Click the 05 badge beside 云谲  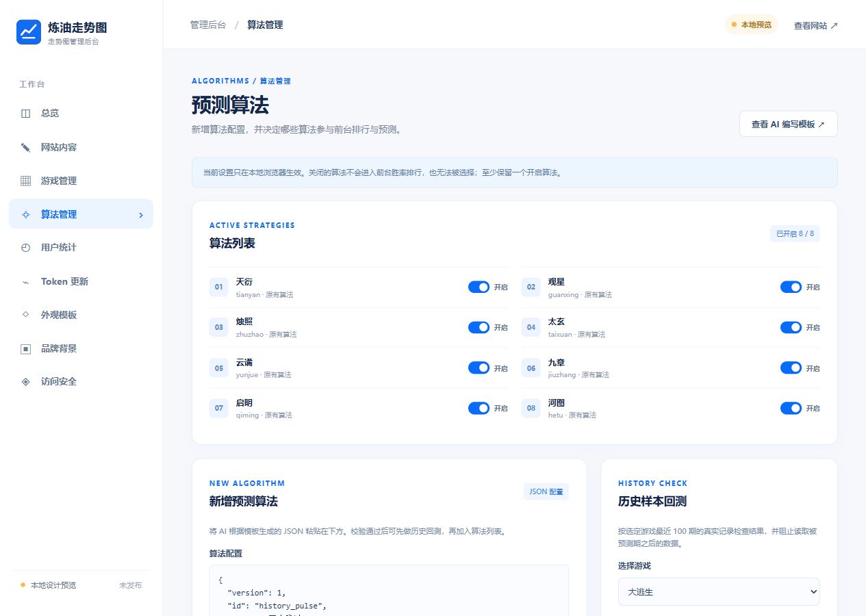[x=219, y=368]
